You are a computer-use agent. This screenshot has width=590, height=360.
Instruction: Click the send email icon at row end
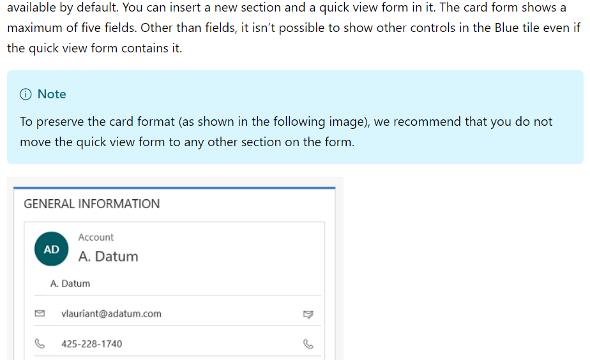click(308, 314)
